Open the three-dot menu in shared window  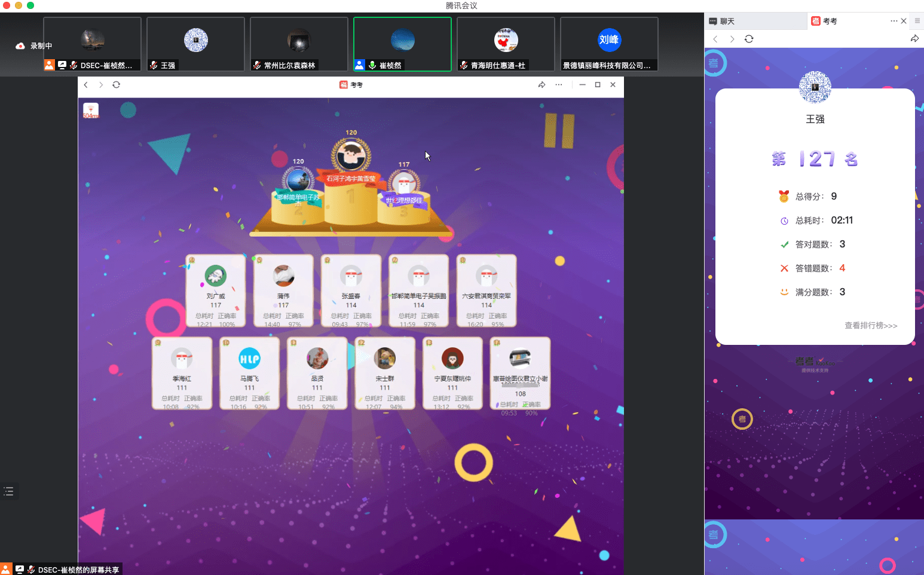click(559, 85)
